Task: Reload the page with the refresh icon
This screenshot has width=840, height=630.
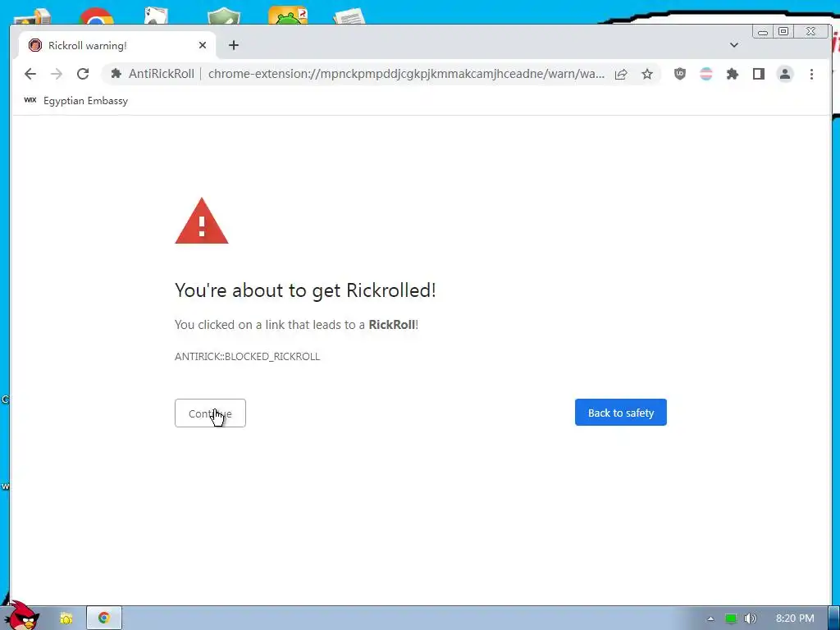Action: 83,74
